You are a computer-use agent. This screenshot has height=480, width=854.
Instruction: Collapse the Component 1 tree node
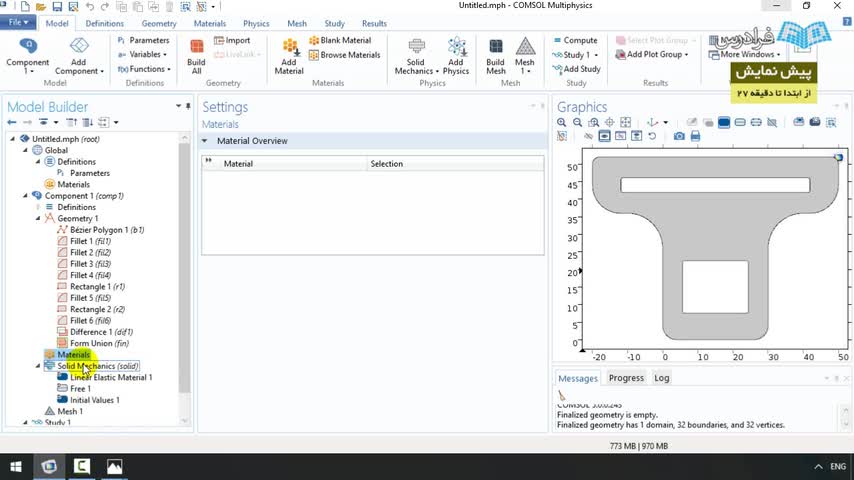25,196
